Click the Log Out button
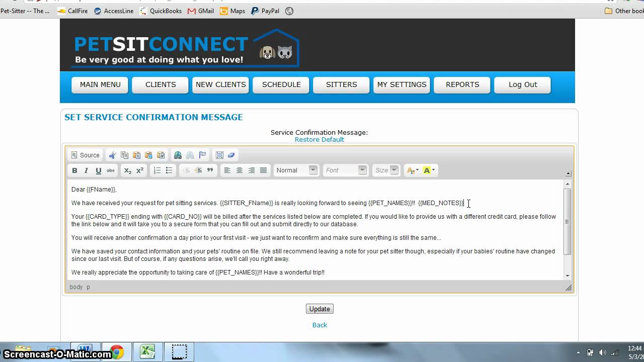The width and height of the screenshot is (644, 362). 523,85
